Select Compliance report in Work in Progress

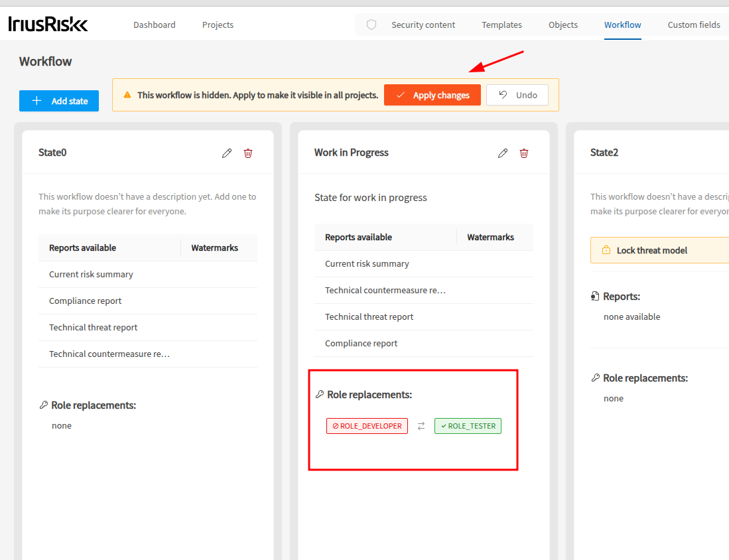[424, 343]
